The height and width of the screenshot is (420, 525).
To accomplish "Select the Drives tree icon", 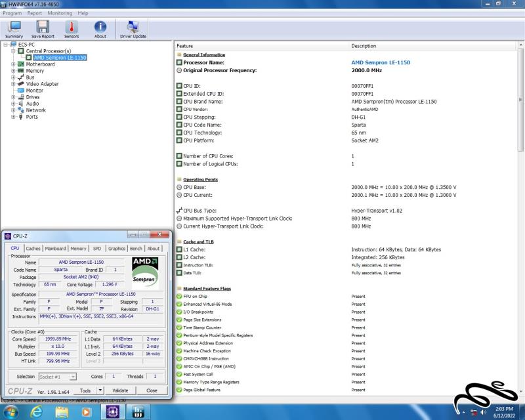I will (x=21, y=96).
